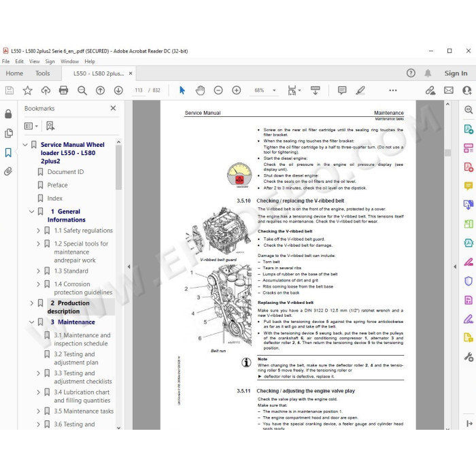The image size is (476, 476).
Task: Click the security lock panel icon
Action: pos(8,114)
